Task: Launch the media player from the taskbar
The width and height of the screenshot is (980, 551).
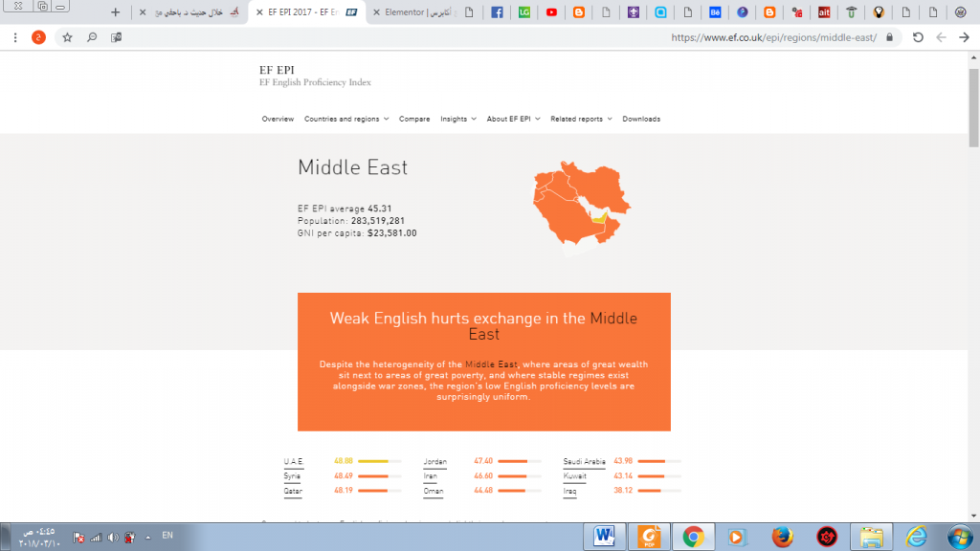Action: pos(737,537)
